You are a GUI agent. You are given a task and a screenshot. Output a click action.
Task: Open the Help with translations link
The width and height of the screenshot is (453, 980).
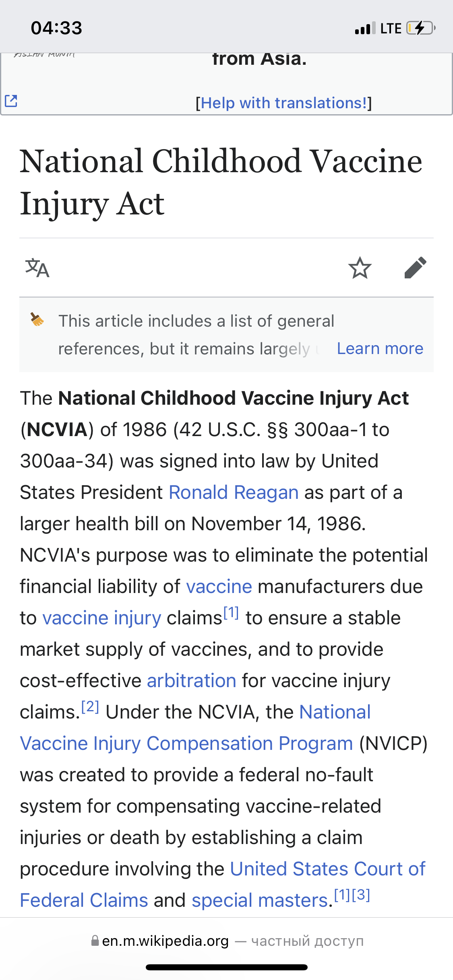(x=283, y=103)
